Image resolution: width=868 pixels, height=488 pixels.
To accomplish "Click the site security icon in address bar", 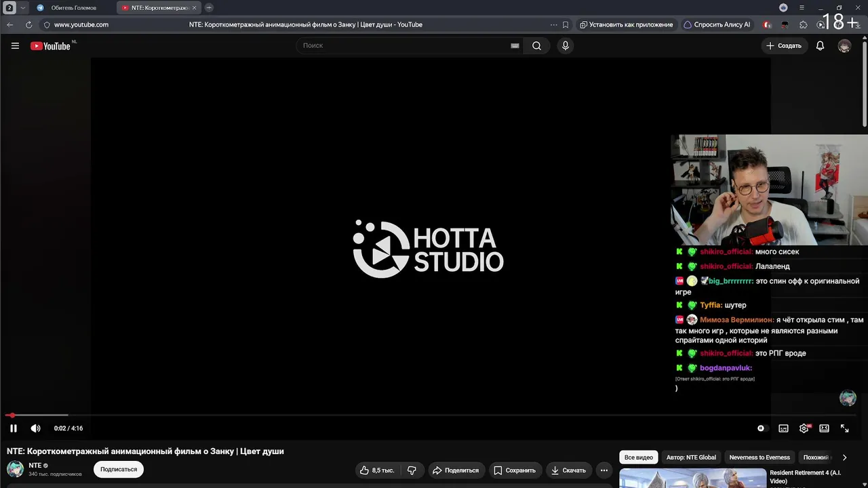I will pos(46,24).
